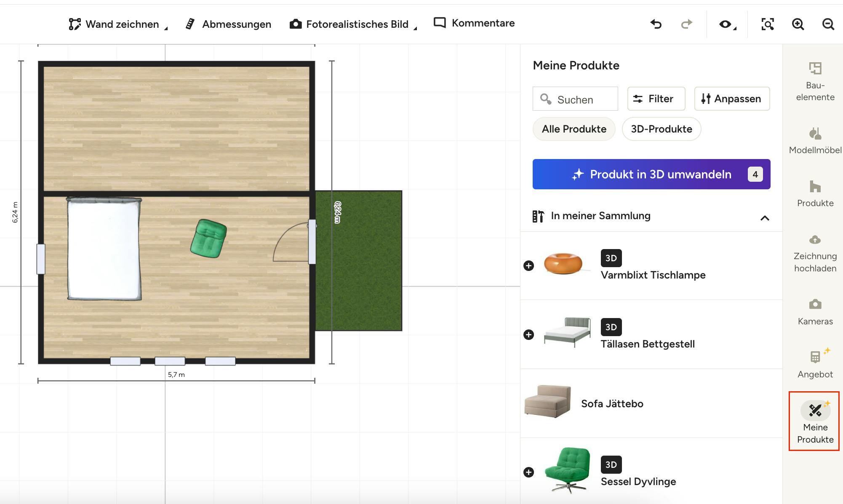Select the Alle Produkte filter chip
843x504 pixels.
pyautogui.click(x=574, y=129)
